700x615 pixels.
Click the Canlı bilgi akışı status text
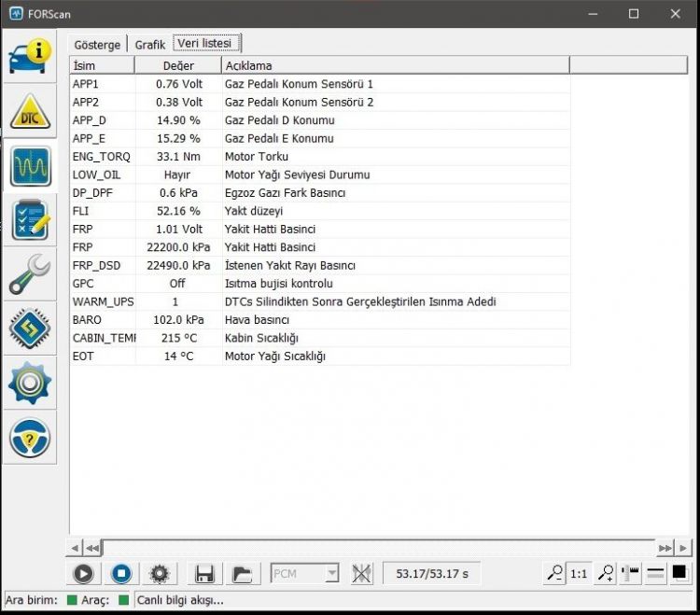point(180,600)
